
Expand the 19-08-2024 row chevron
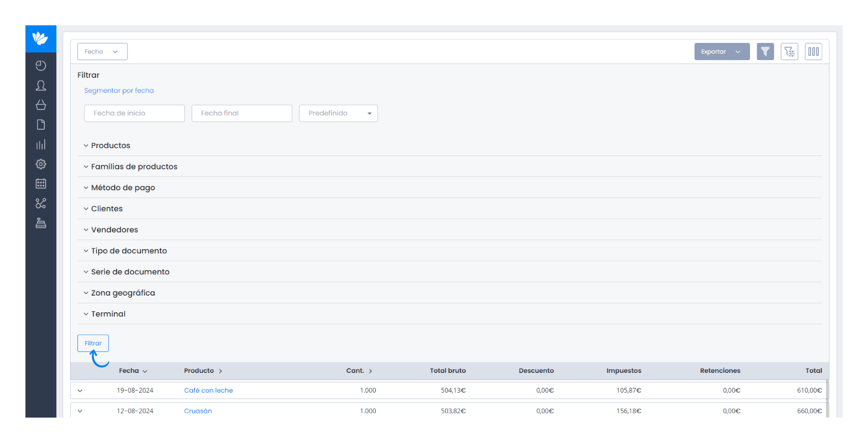coord(80,390)
